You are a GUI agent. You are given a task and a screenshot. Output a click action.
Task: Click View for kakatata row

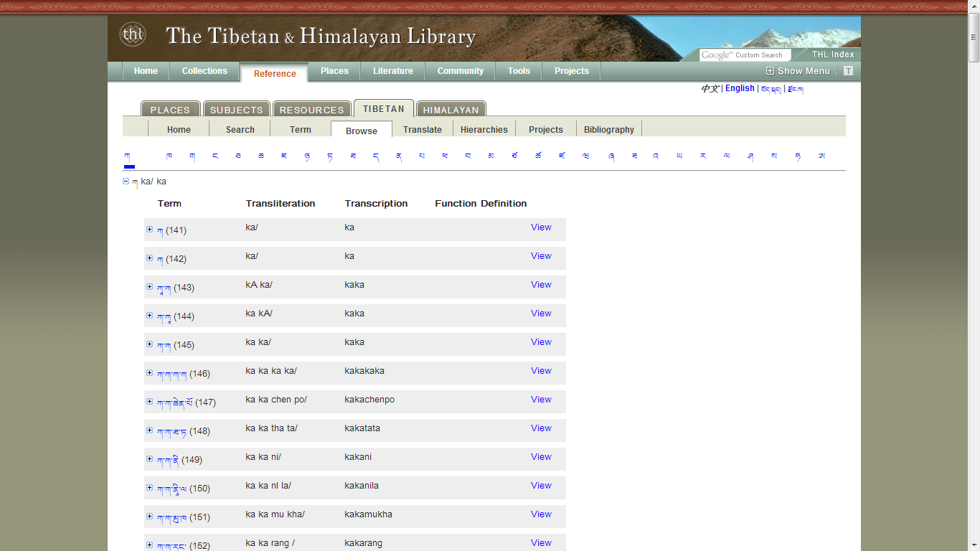coord(541,428)
